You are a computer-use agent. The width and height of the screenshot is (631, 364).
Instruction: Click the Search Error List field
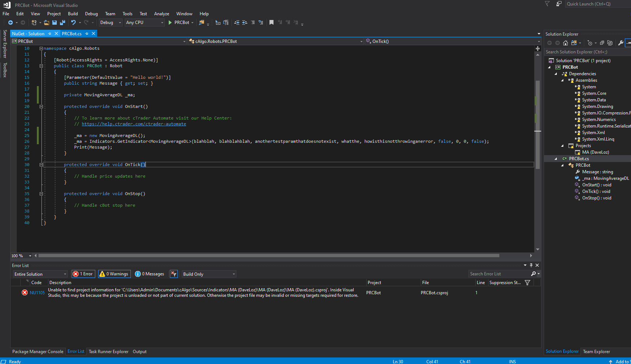click(499, 274)
